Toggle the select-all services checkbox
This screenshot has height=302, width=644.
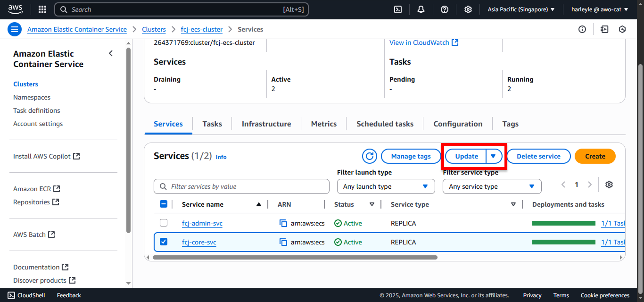pos(164,204)
